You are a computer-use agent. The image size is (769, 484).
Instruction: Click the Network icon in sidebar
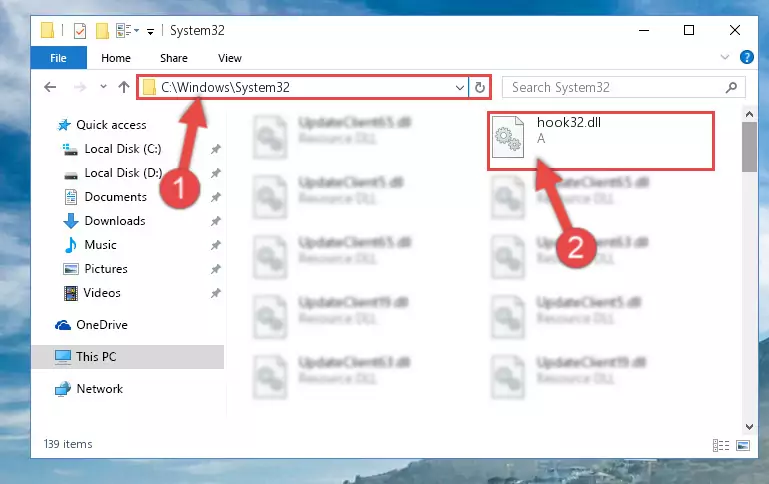pyautogui.click(x=63, y=389)
